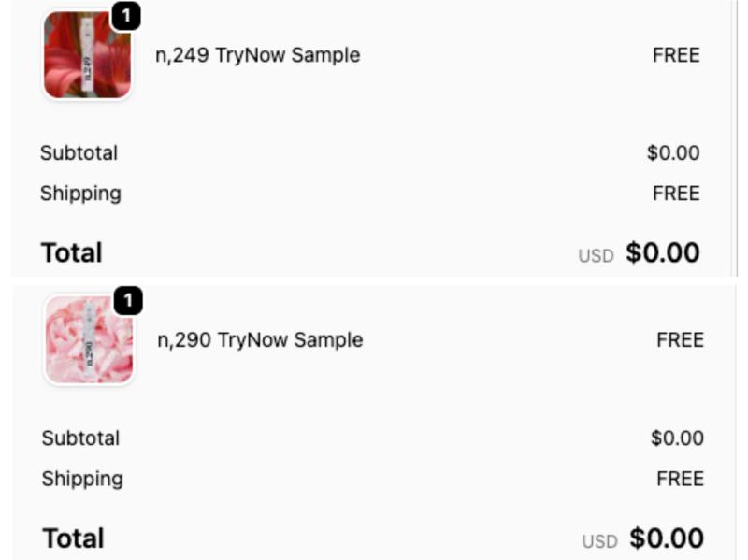This screenshot has width=748, height=560.
Task: Click USD $0.00 total in n,290 order
Action: point(665,538)
